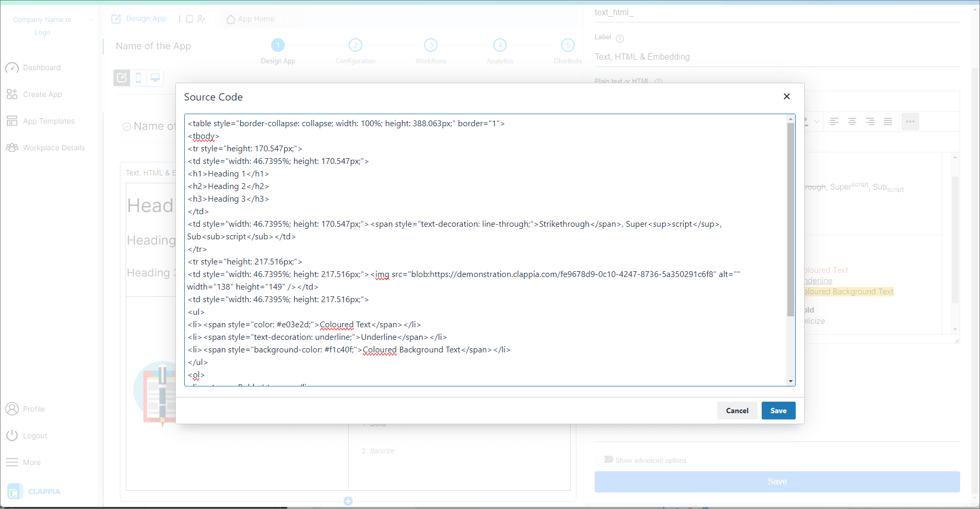980x509 pixels.
Task: Save the source code changes
Action: point(778,411)
